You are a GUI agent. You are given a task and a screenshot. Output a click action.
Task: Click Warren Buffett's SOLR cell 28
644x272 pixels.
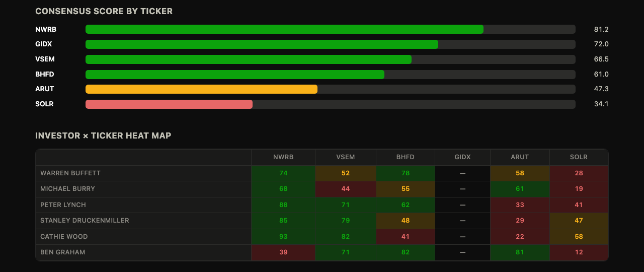coord(579,173)
